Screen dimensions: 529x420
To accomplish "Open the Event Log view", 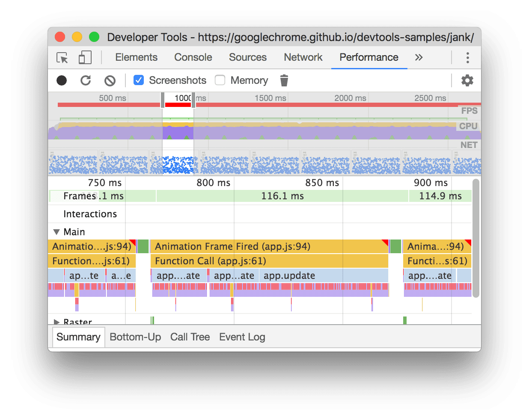I will (242, 337).
